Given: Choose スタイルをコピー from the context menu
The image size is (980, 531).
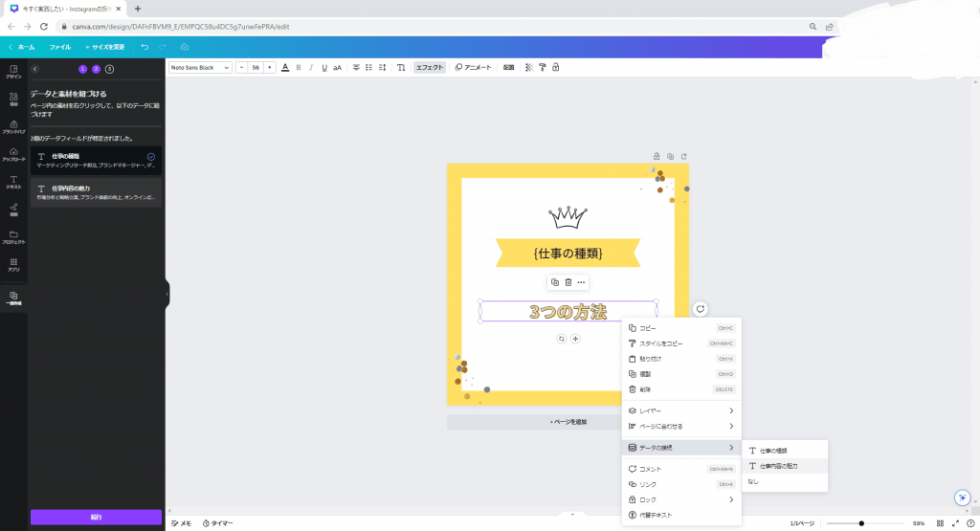Looking at the screenshot, I should [680, 343].
